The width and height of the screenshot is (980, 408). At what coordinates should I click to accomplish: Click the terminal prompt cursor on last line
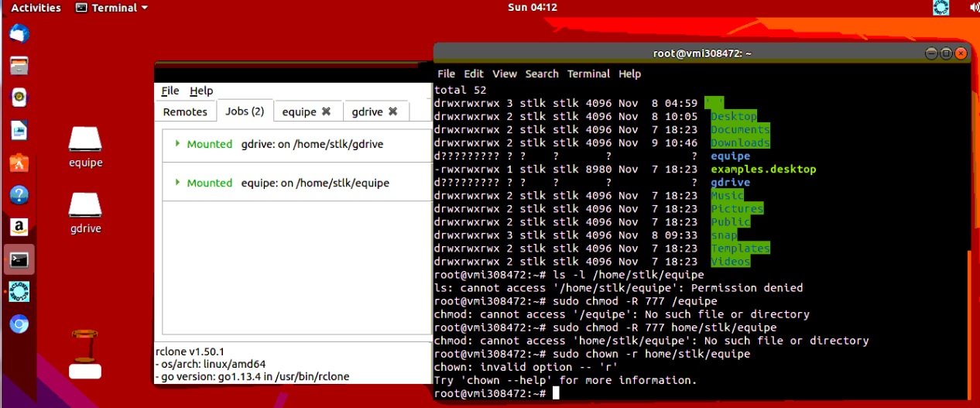pyautogui.click(x=556, y=393)
